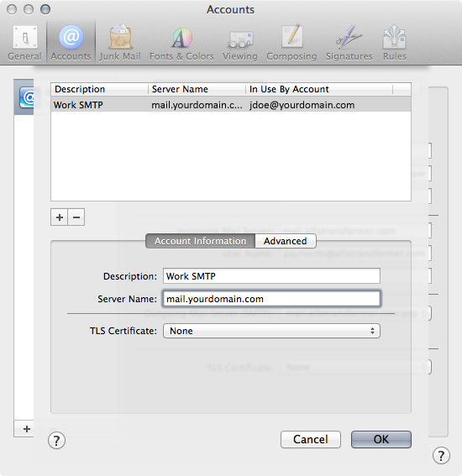Switch to the Advanced tab
Viewport: 462px width, 476px height.
286,241
